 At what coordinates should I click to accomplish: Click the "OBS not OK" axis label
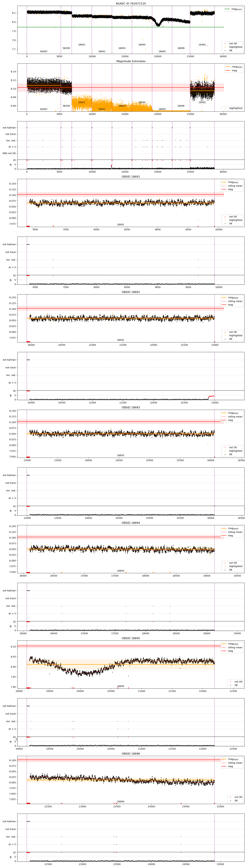pos(9,153)
